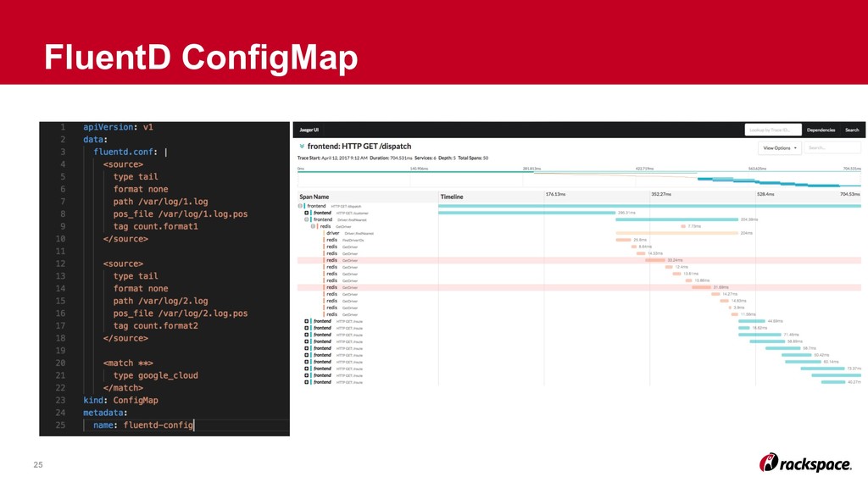
Task: Collapse the frontend Driver::findNearest span
Action: pyautogui.click(x=306, y=219)
